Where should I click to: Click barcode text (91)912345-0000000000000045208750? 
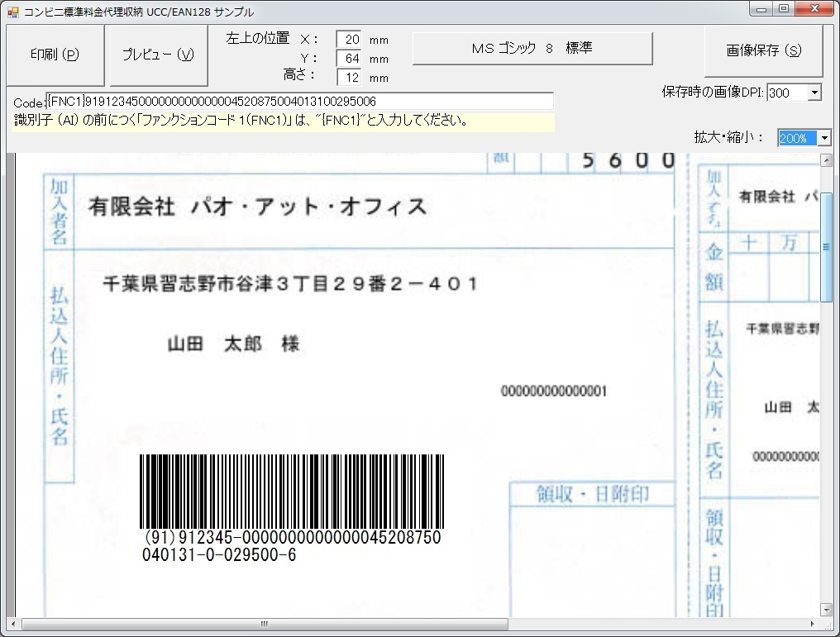point(293,537)
